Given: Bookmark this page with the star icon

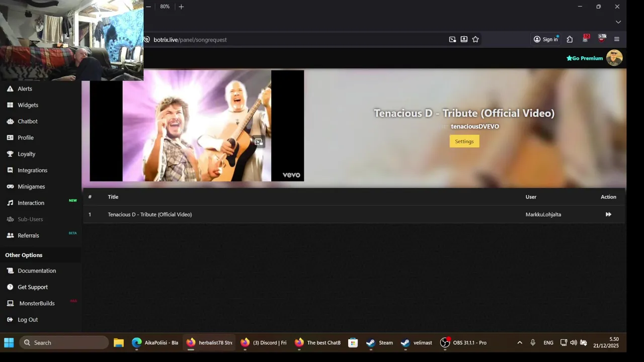Looking at the screenshot, I should [475, 39].
